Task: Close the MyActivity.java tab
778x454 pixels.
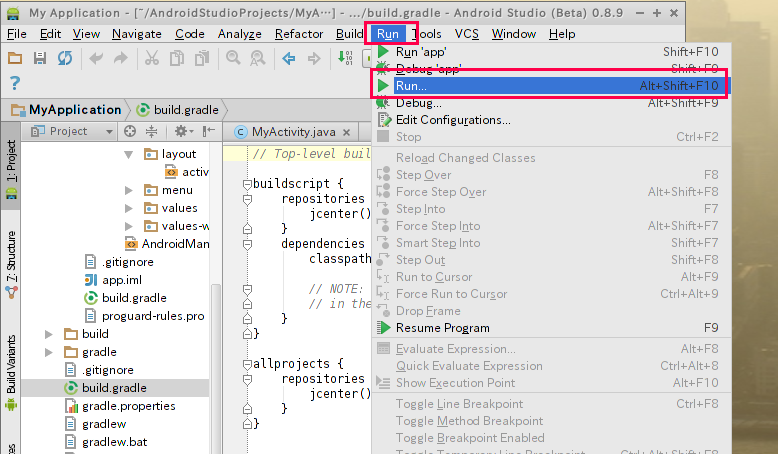Action: click(346, 132)
